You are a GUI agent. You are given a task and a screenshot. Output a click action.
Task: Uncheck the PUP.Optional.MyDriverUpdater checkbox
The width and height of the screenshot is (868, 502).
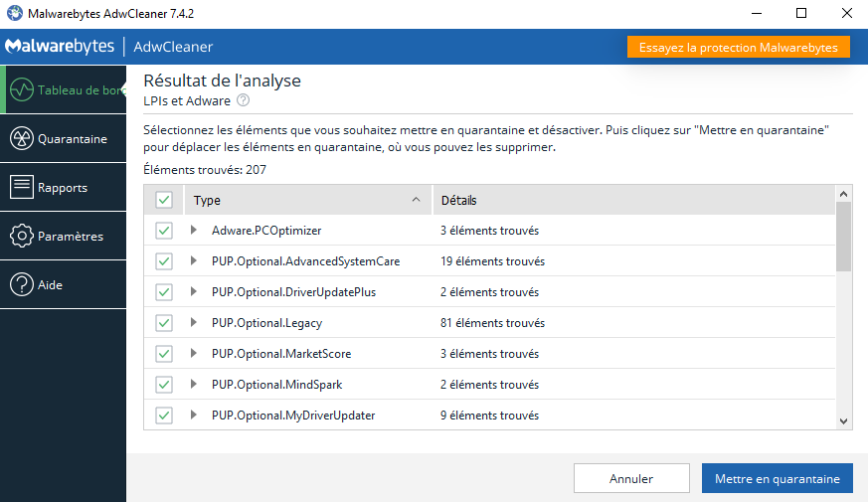[x=164, y=416]
